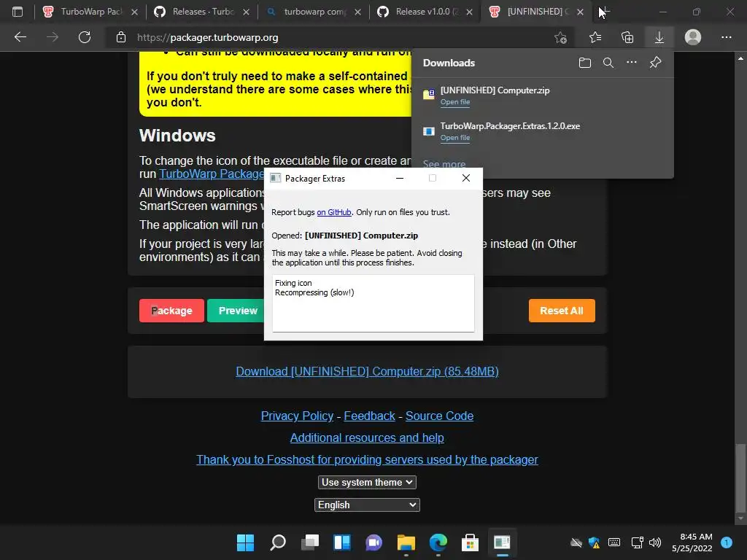Open more options in Downloads panel
The width and height of the screenshot is (747, 560).
pos(632,63)
